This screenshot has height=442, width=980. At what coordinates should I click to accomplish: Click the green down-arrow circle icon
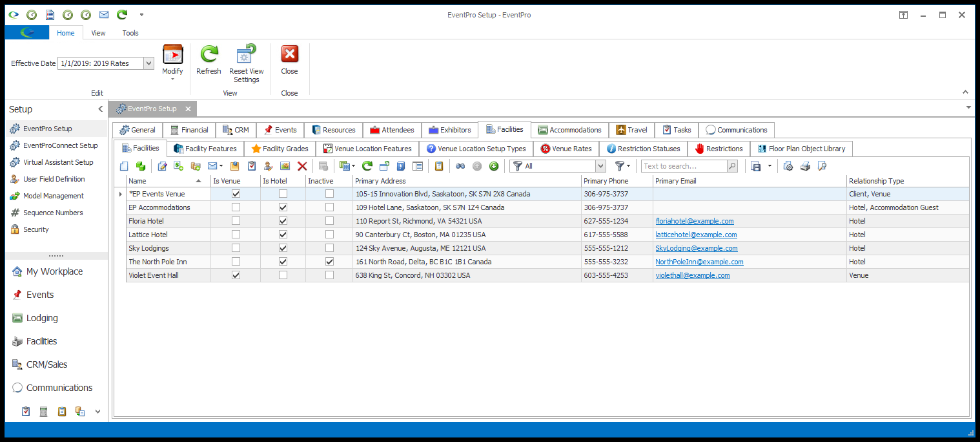click(x=494, y=166)
